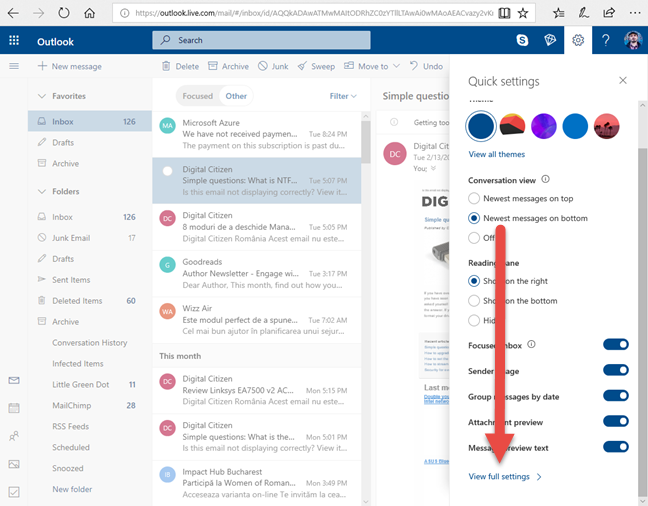Select the Hide reading pane radio option
648x506 pixels.
click(474, 320)
